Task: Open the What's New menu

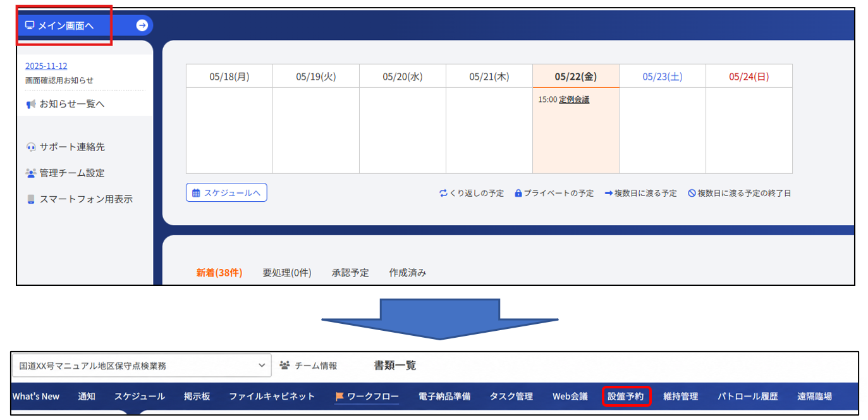Action: coord(36,397)
